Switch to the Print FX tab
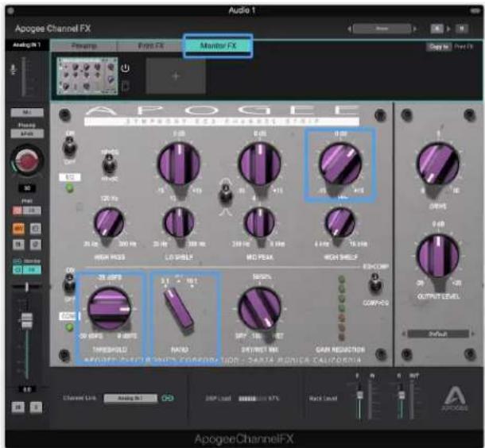 point(150,46)
